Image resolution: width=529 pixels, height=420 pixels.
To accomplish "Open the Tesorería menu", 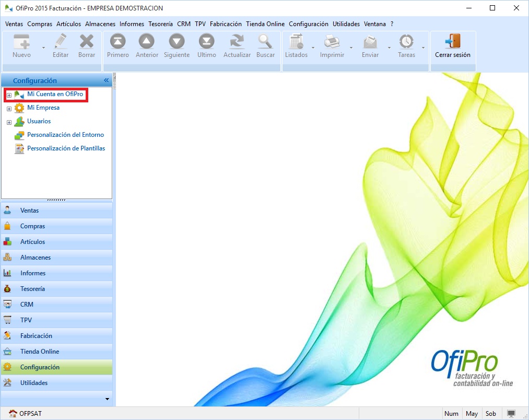I will click(x=160, y=24).
